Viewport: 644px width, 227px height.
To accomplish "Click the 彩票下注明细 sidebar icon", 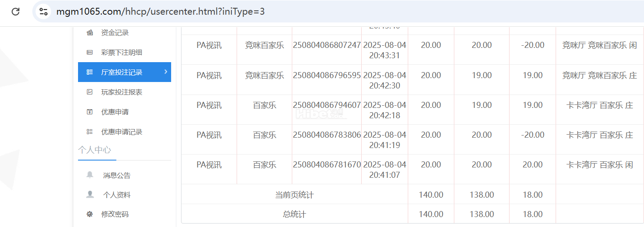I will 90,53.
